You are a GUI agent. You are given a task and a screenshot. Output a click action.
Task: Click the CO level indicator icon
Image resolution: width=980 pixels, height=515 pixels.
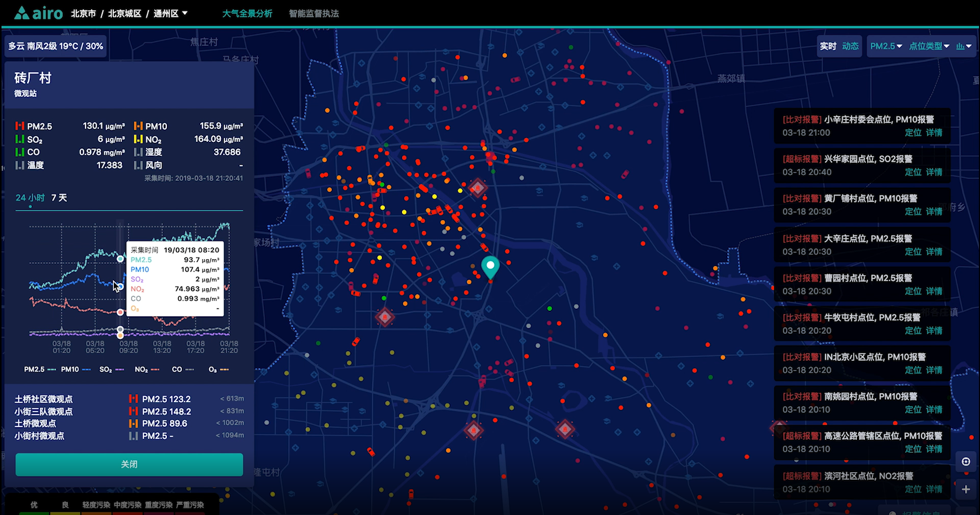[x=20, y=152]
